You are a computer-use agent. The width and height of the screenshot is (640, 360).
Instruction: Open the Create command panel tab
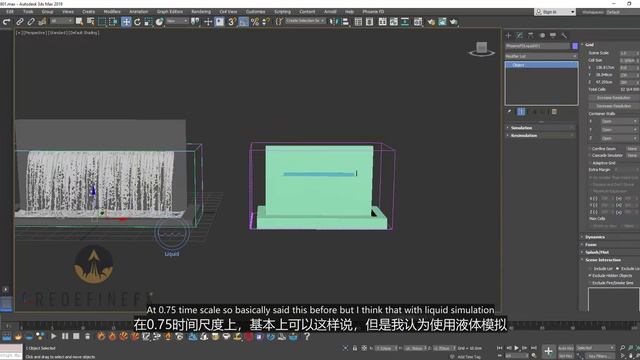509,36
